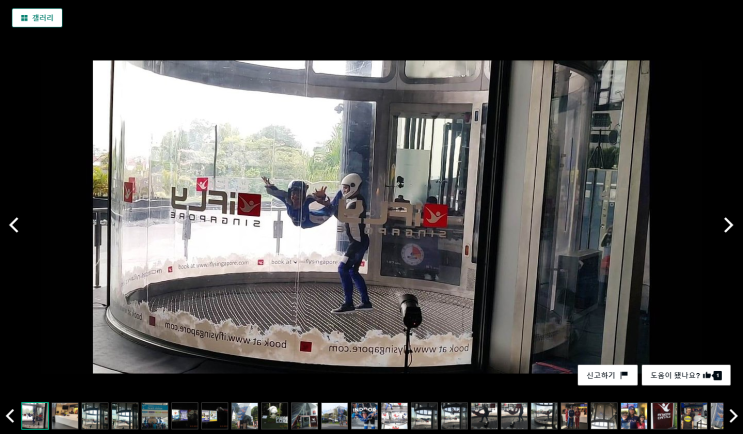
Task: Open the maroon iFly logo banner thumbnail
Action: point(664,416)
